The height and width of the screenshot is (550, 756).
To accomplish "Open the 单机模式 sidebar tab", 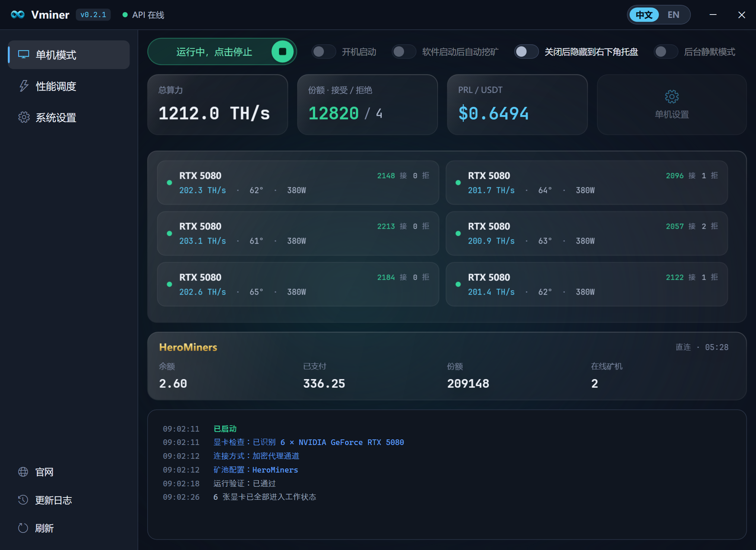I will (x=69, y=55).
